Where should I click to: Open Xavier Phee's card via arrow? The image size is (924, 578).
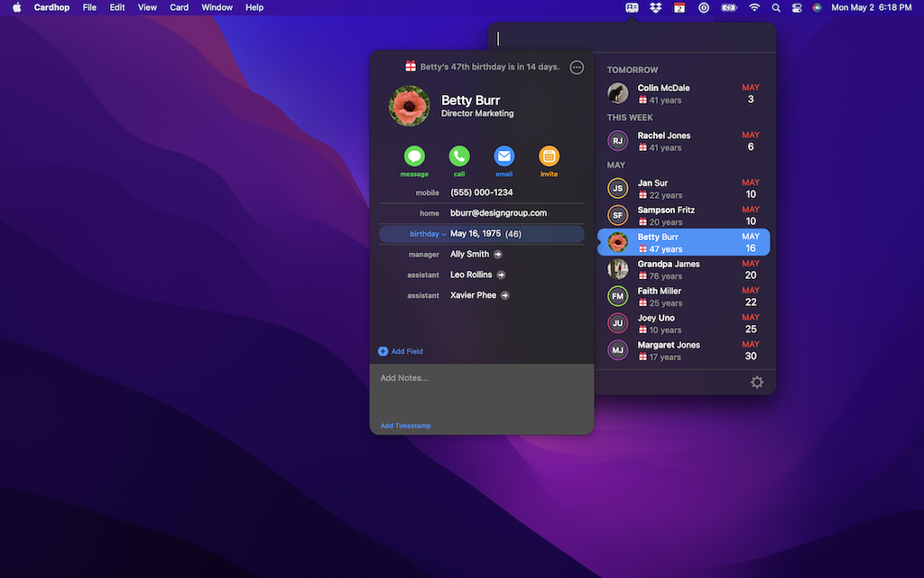(x=505, y=295)
